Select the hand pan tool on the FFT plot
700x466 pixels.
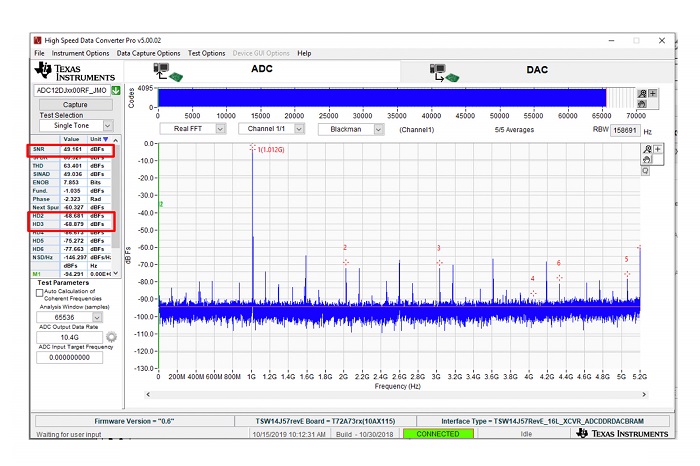click(647, 159)
